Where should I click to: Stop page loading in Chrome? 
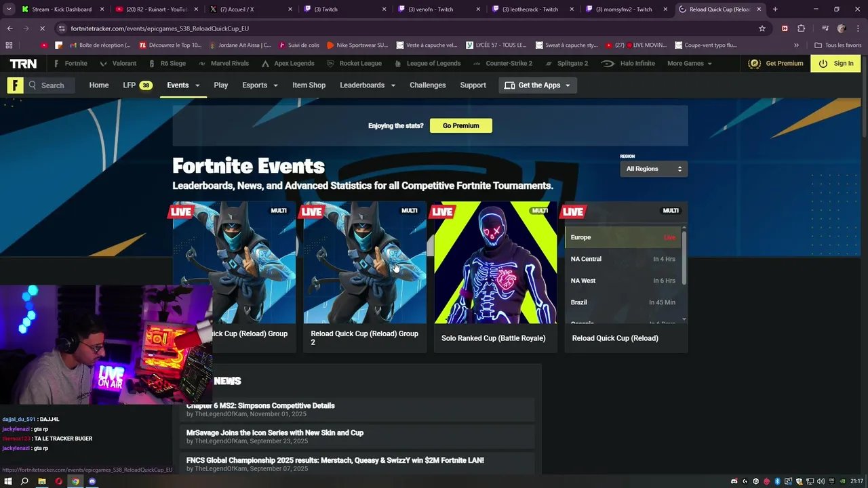[42, 28]
